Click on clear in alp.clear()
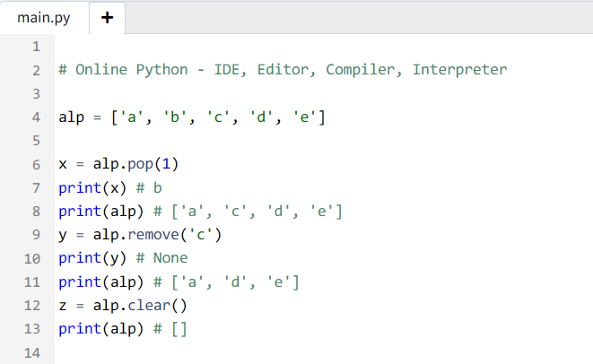This screenshot has width=593, height=364. pos(149,306)
